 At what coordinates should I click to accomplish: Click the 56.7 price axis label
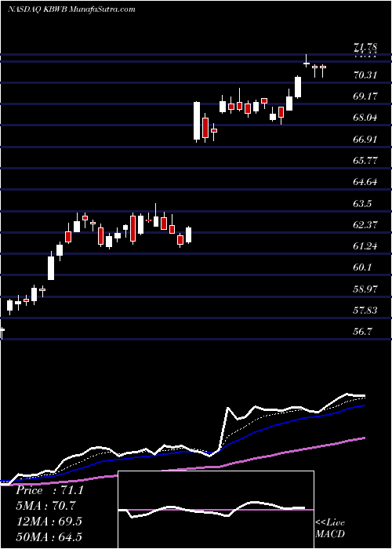point(363,332)
